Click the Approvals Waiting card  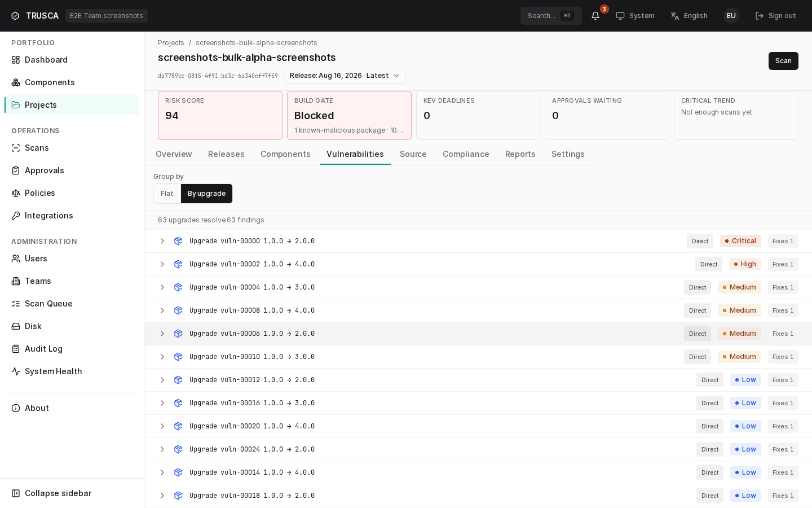(x=607, y=115)
